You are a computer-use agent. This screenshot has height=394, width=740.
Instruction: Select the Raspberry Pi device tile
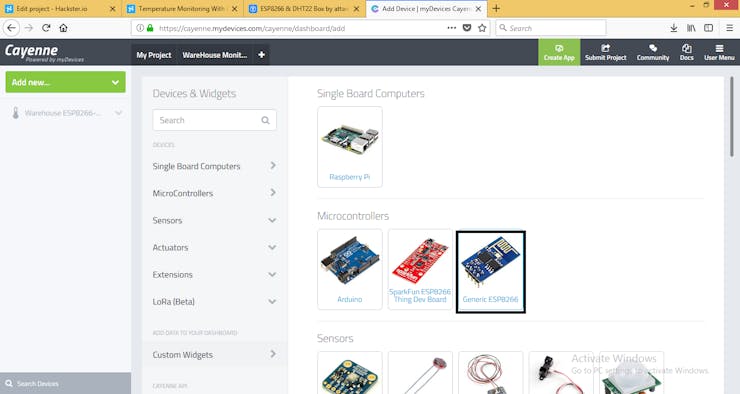click(x=350, y=147)
